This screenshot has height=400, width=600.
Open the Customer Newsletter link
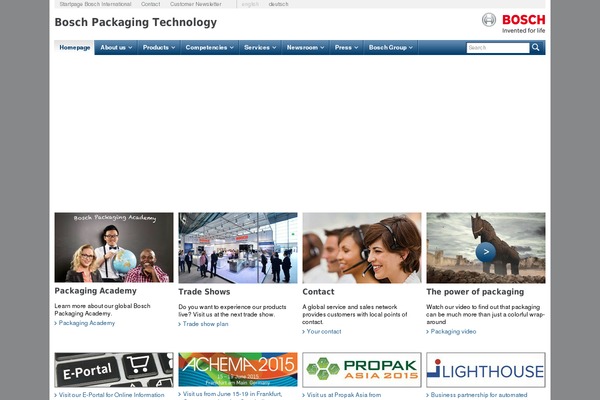coord(196,4)
